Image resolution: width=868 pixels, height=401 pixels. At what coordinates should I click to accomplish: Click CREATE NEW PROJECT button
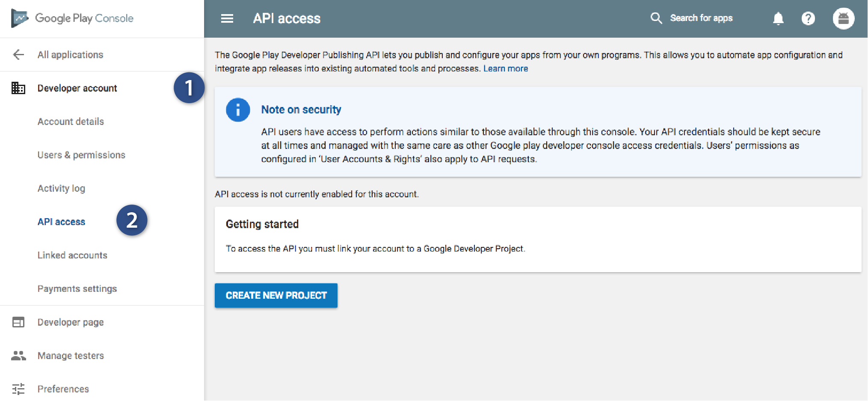(276, 295)
